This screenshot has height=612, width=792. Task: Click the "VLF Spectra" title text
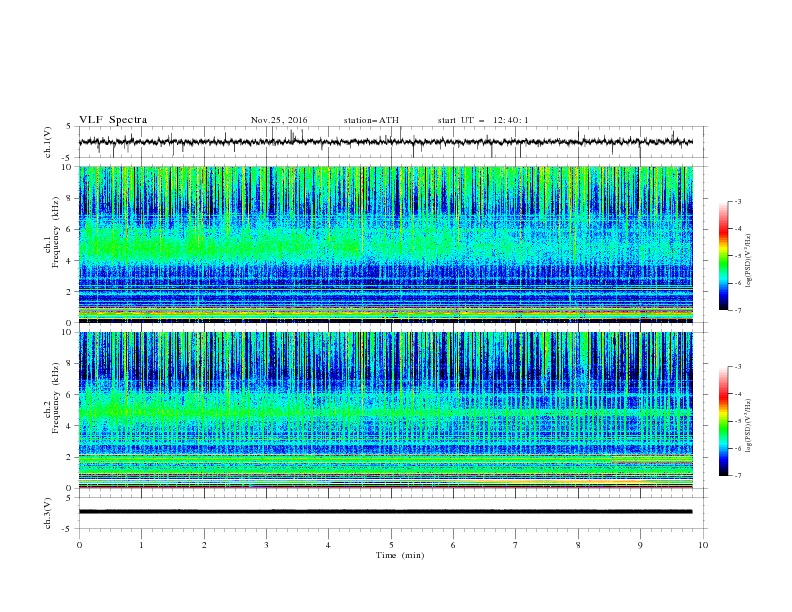pyautogui.click(x=113, y=120)
